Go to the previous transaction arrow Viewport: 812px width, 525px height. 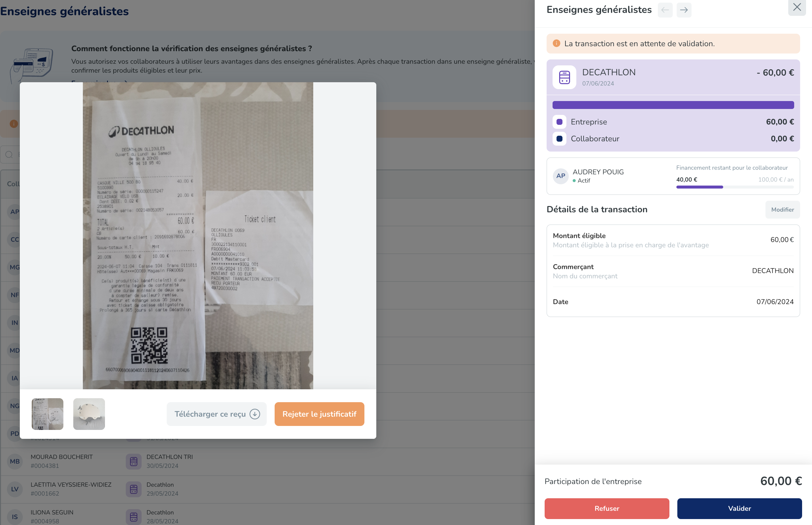[665, 10]
